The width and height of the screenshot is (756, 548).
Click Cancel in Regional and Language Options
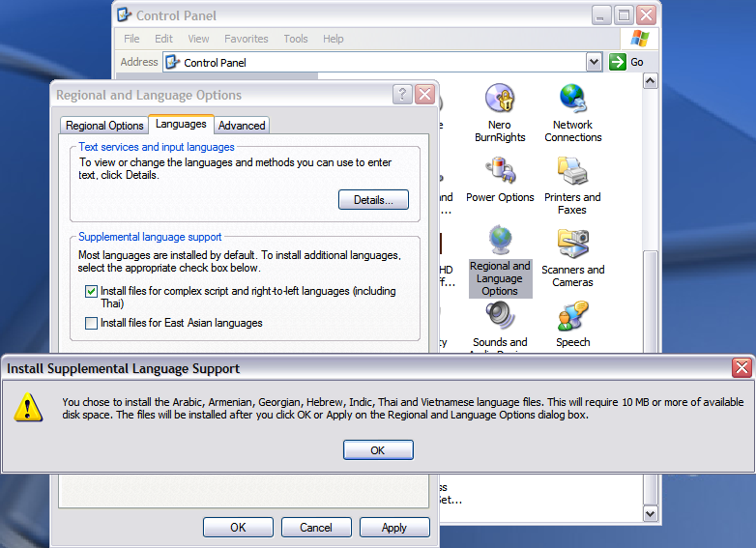(316, 528)
